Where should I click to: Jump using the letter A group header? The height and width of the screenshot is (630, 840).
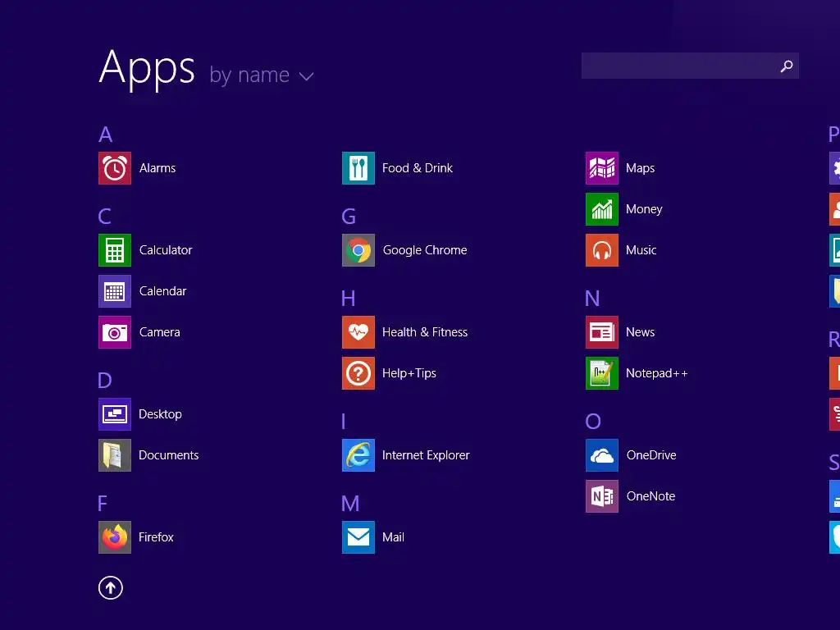(106, 135)
